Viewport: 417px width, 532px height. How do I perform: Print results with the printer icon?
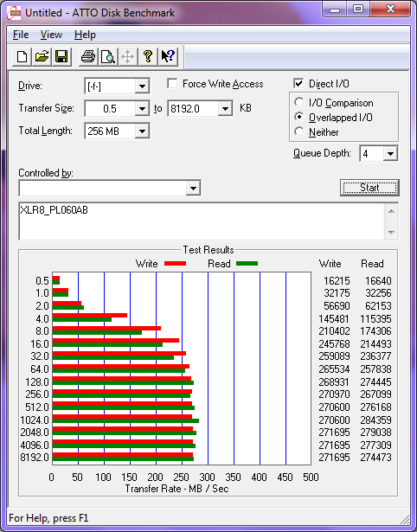tap(88, 57)
